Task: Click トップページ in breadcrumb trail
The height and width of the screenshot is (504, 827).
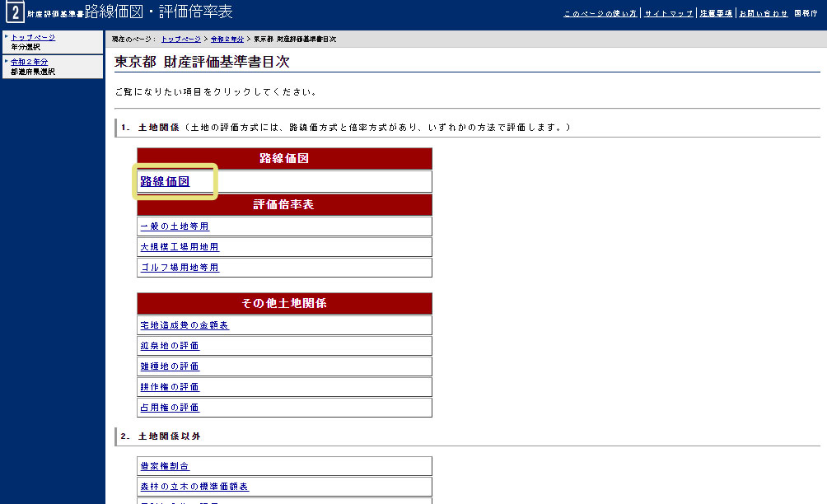Action: click(180, 40)
